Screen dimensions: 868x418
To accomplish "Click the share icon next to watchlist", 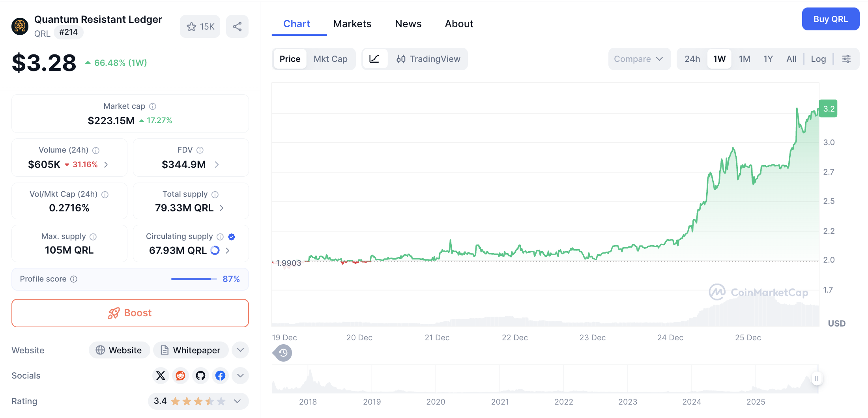I will (237, 27).
